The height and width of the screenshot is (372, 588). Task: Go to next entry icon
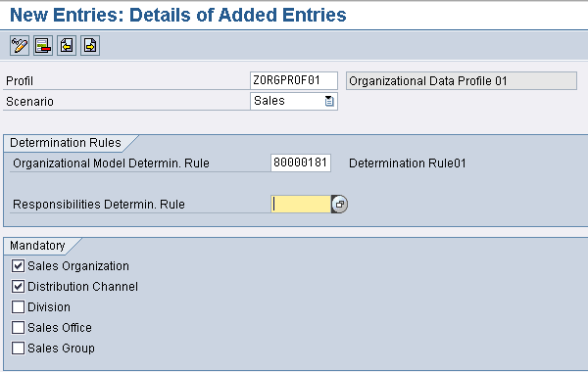click(x=90, y=46)
